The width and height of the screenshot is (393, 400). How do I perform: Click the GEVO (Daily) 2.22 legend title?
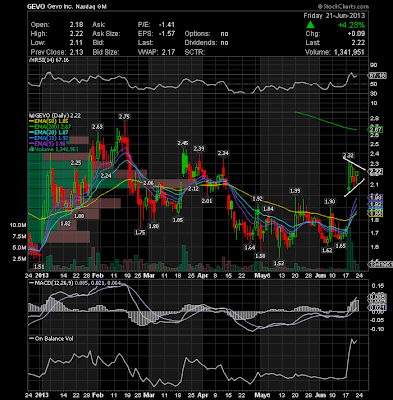pos(55,116)
